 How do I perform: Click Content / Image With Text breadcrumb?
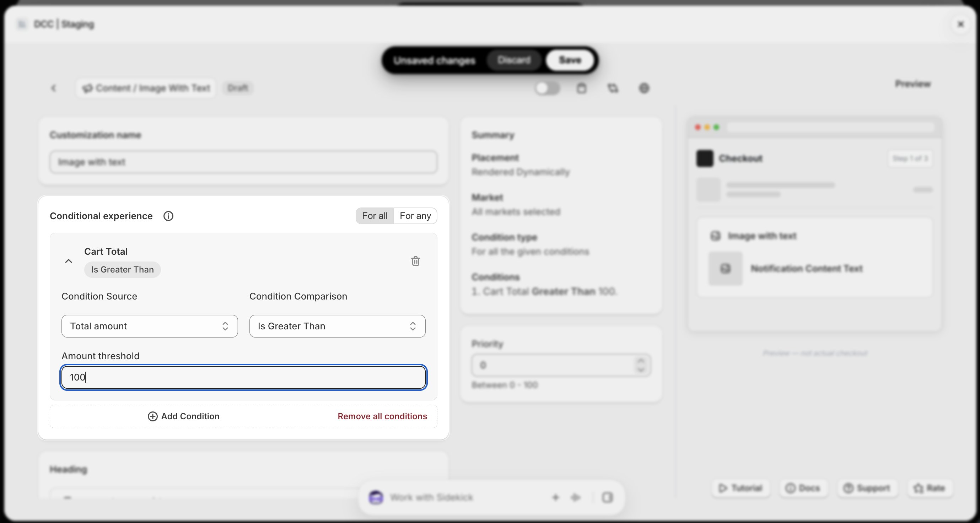point(146,88)
